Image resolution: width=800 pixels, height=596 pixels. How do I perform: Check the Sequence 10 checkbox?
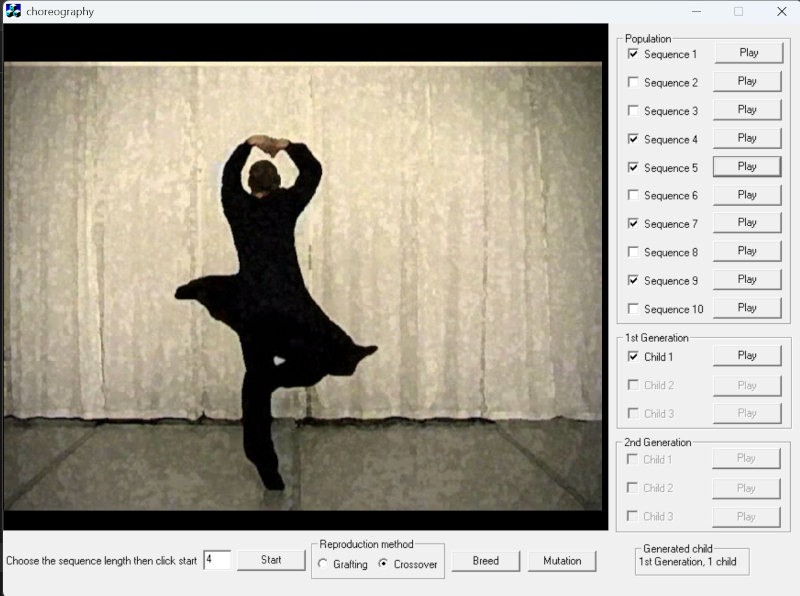[x=633, y=309]
